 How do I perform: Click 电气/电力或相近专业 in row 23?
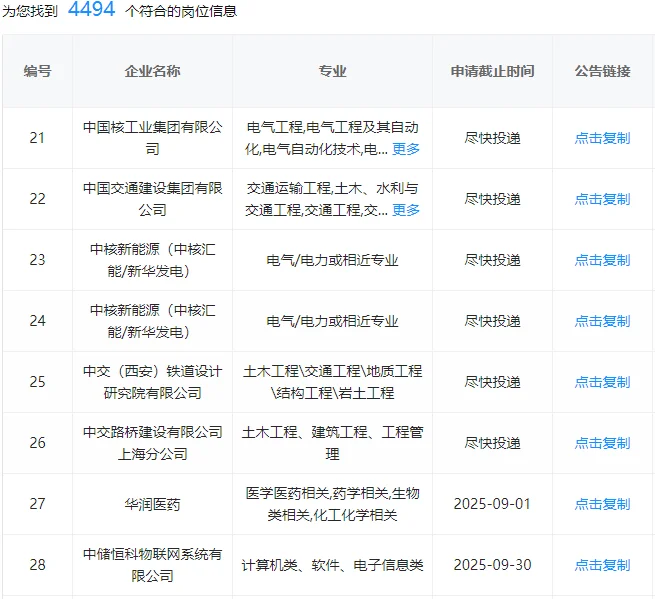click(x=333, y=260)
